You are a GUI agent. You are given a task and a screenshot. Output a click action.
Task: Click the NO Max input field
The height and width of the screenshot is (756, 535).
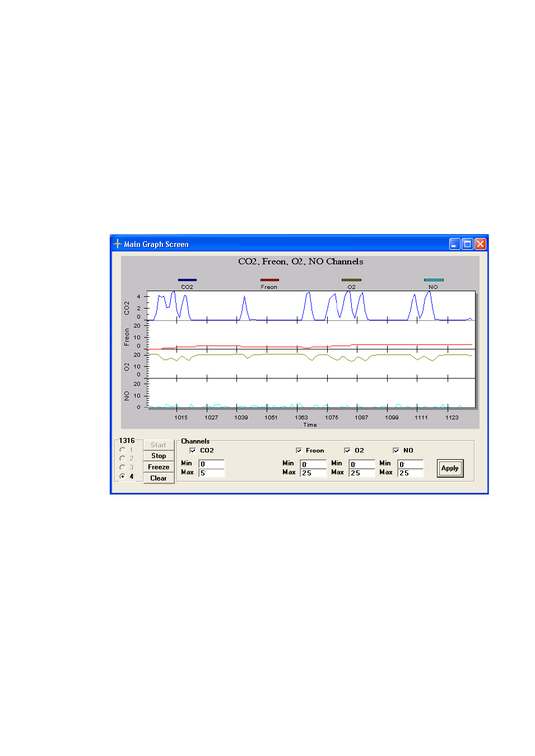(411, 473)
